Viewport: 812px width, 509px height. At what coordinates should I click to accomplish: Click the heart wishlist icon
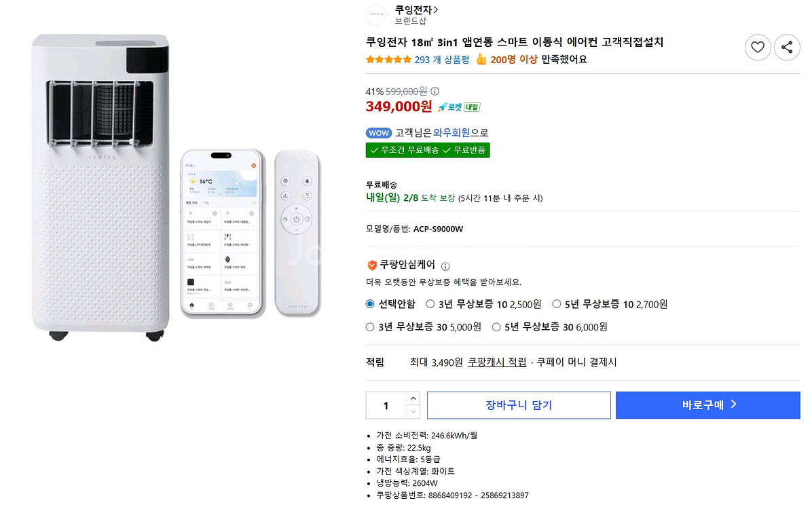click(758, 47)
